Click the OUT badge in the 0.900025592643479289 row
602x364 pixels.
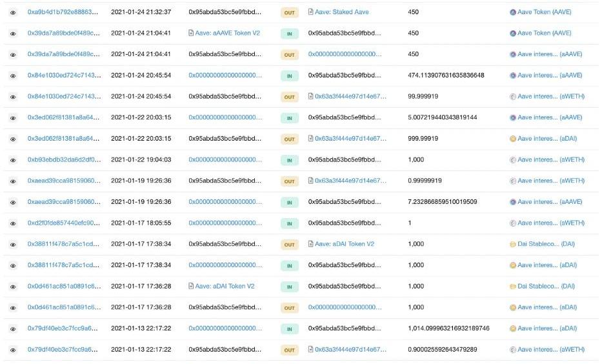click(x=290, y=350)
